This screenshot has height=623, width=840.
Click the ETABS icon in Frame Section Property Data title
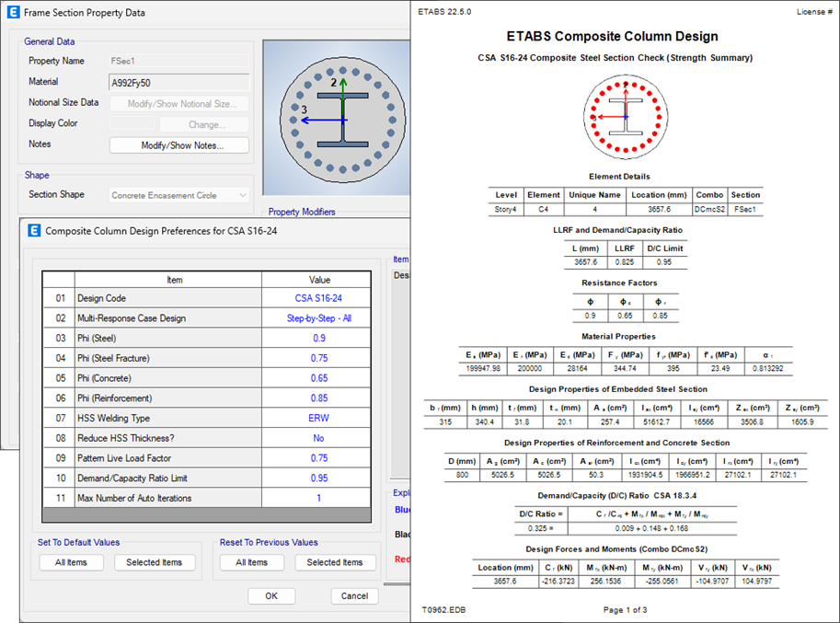click(14, 12)
